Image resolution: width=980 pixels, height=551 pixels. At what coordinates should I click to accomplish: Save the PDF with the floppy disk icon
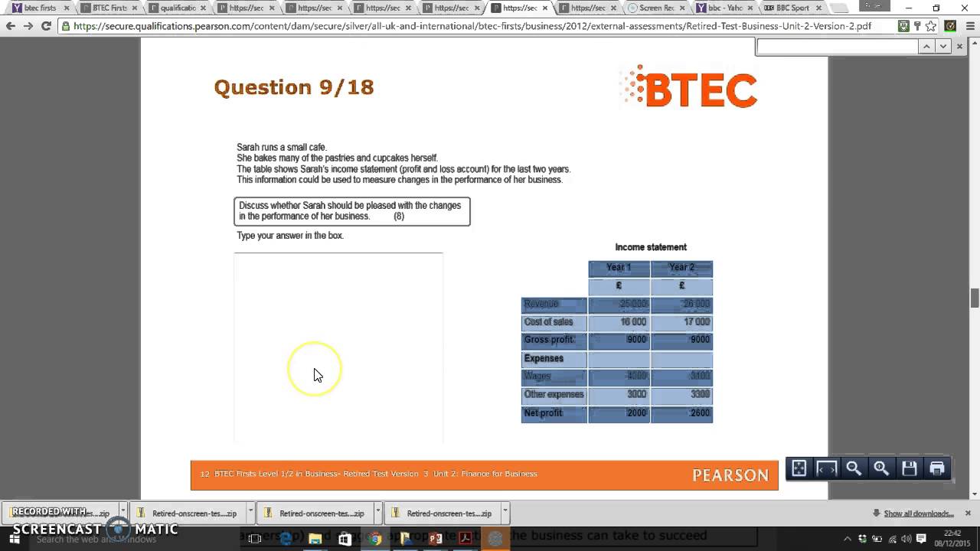tap(909, 468)
